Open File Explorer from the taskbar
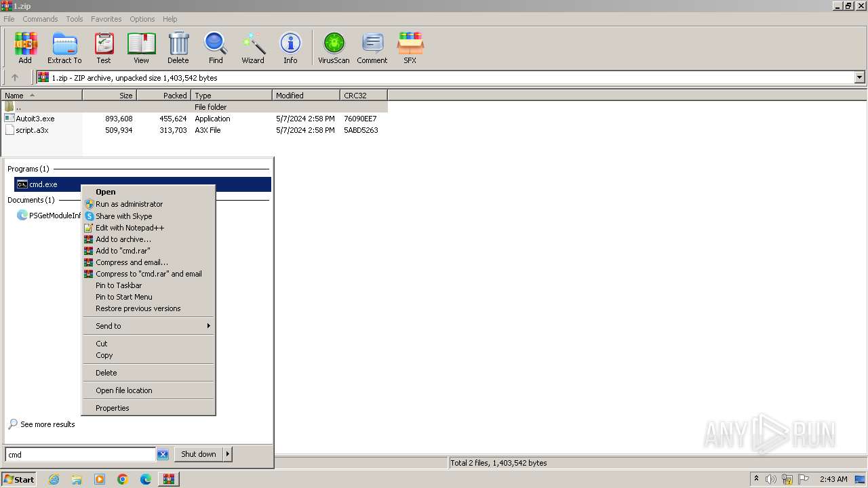 (x=77, y=479)
